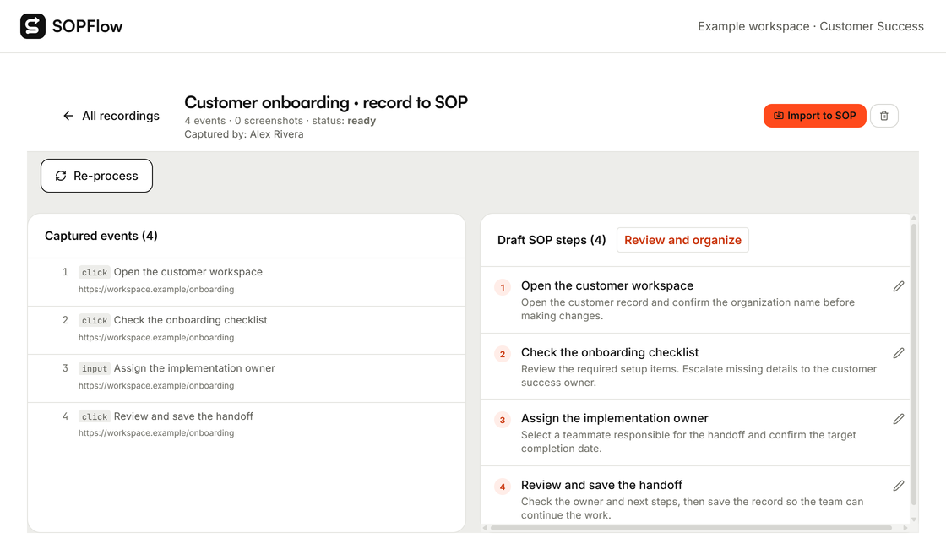Select captured event Open the customer workspace
Screen dimensions: 946x560
247,282
